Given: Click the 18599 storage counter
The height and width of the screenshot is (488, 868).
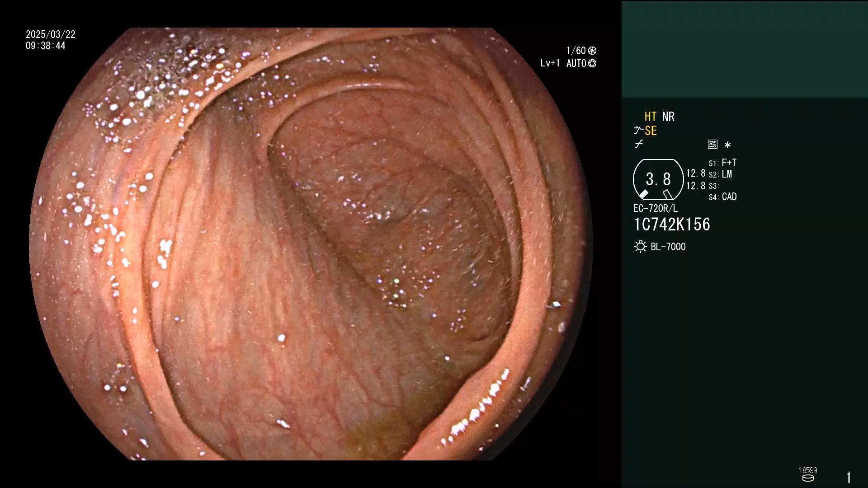Looking at the screenshot, I should 808,470.
